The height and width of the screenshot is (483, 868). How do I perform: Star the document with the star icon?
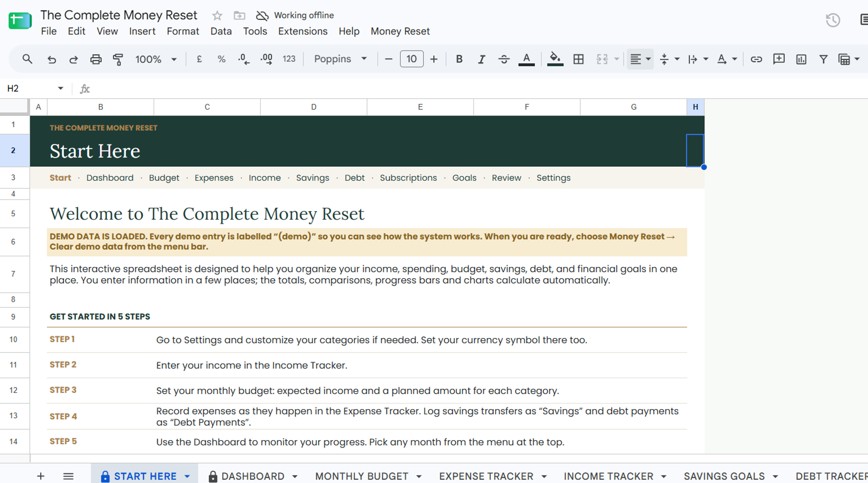click(217, 16)
